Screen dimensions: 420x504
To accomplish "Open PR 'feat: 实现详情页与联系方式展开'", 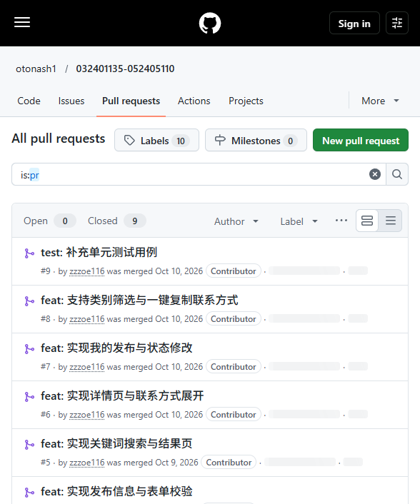I will 122,396.
